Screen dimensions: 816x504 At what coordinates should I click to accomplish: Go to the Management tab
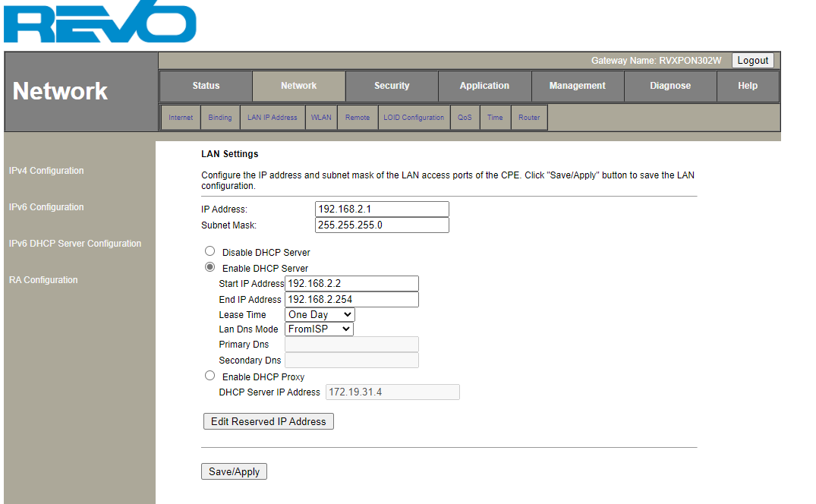point(578,86)
